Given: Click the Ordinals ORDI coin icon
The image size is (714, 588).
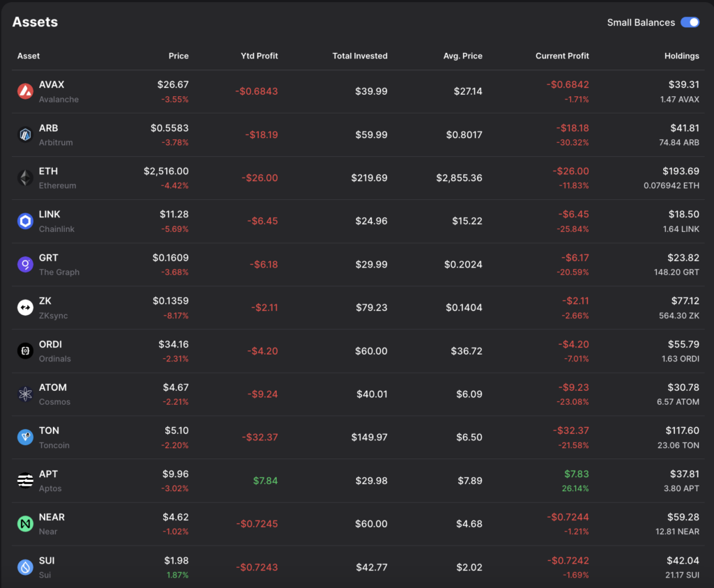Looking at the screenshot, I should [26, 350].
